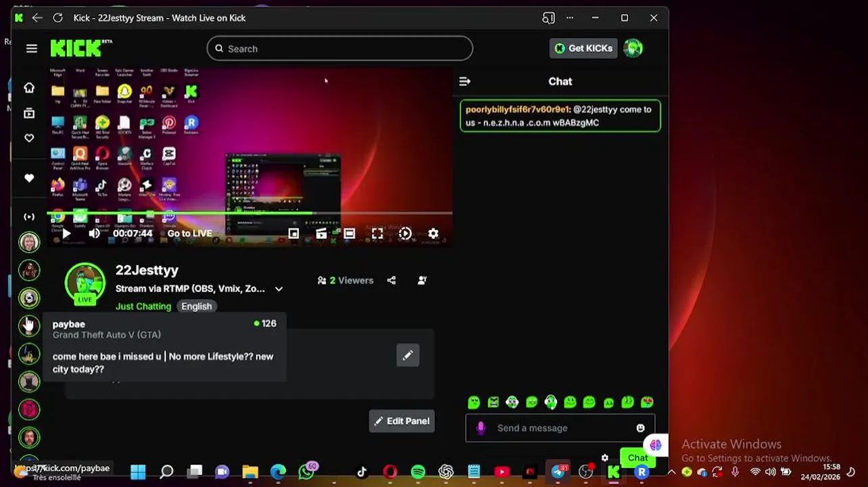Click the Send a message field
Viewport: 868px width, 487px height.
(x=560, y=428)
